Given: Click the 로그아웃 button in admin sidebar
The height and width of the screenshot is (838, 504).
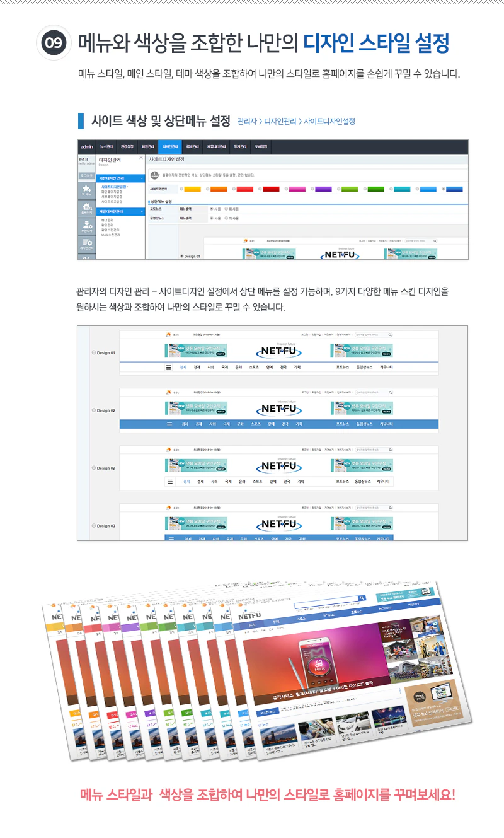Looking at the screenshot, I should click(x=86, y=175).
